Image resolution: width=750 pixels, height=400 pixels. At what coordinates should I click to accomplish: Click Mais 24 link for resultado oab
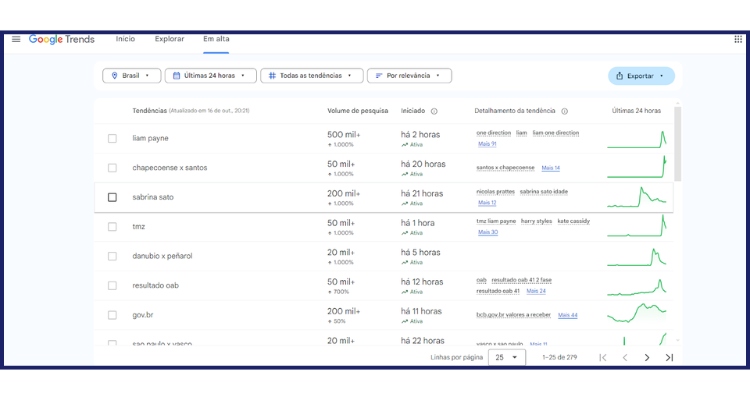(536, 291)
